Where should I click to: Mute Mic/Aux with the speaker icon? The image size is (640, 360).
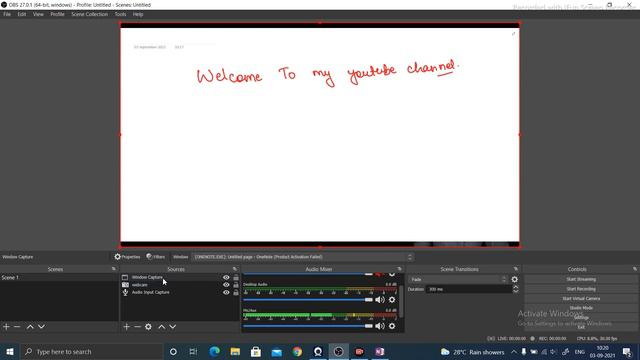pyautogui.click(x=380, y=326)
